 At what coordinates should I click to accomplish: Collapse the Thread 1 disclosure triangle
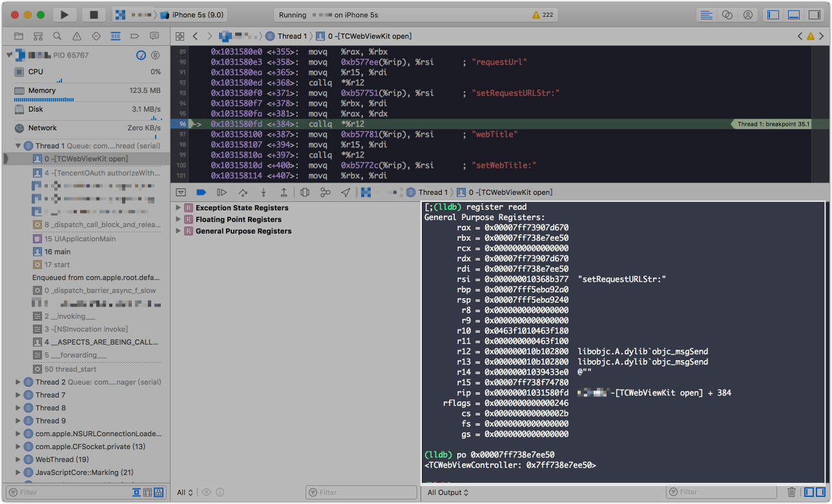point(18,146)
